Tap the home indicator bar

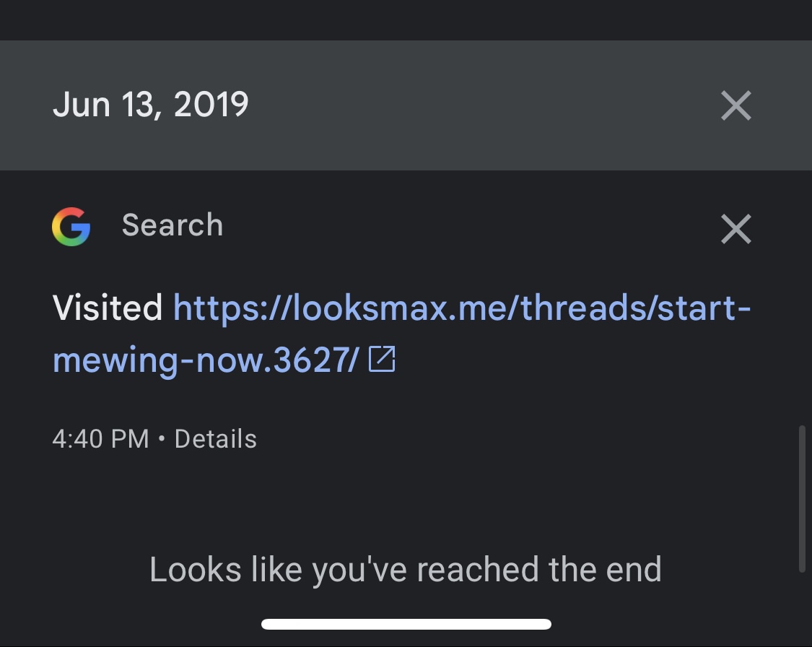coord(406,624)
